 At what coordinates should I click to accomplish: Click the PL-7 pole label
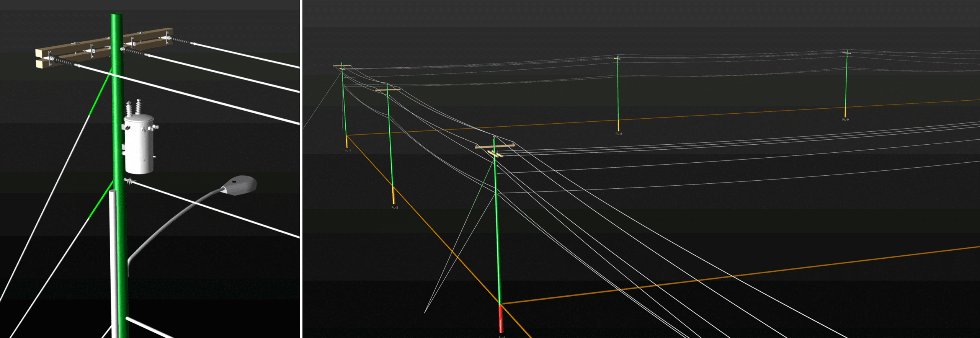click(348, 151)
